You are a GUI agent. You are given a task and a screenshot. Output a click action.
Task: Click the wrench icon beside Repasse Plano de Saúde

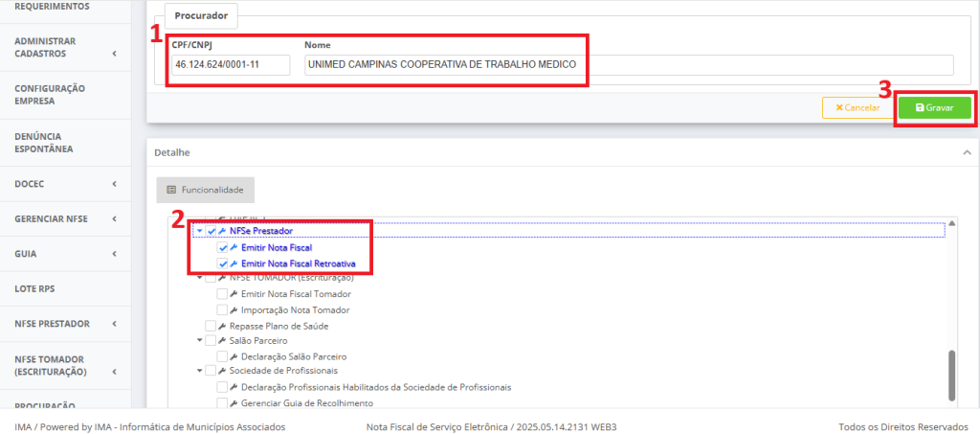point(222,326)
